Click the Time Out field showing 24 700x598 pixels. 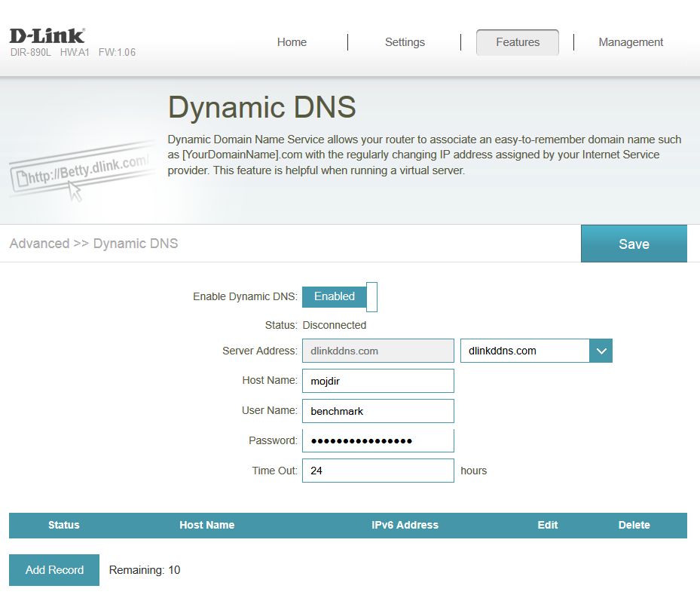pyautogui.click(x=378, y=471)
